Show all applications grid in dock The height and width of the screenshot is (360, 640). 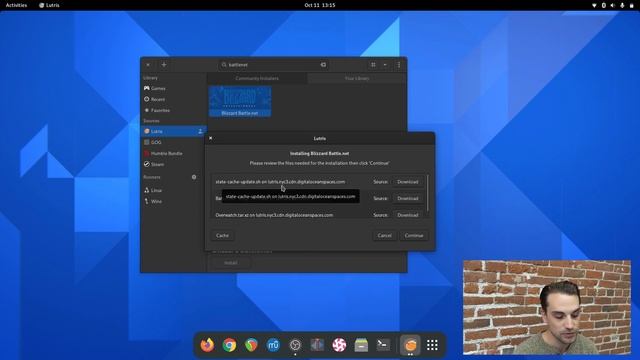point(432,345)
